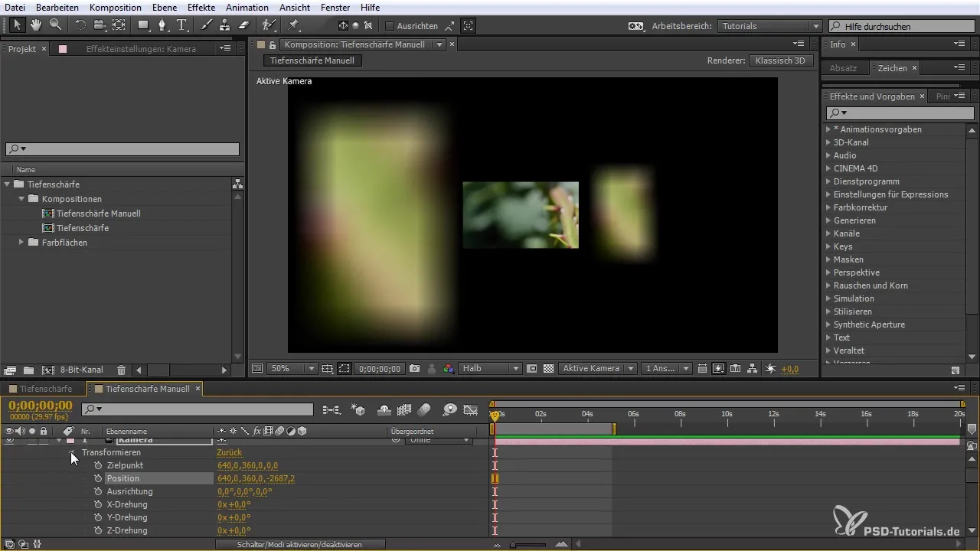Click Zurück to reset Transformieren
The width and height of the screenshot is (980, 551).
click(x=230, y=452)
